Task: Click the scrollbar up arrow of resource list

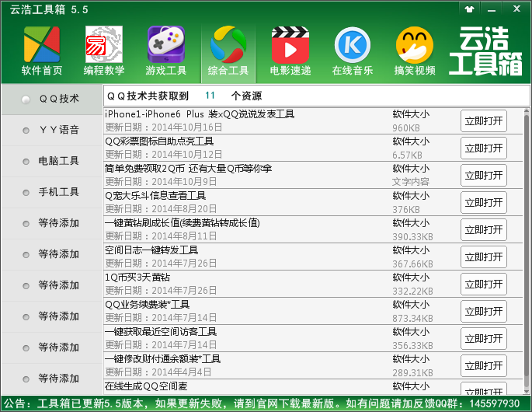Action: [x=527, y=111]
